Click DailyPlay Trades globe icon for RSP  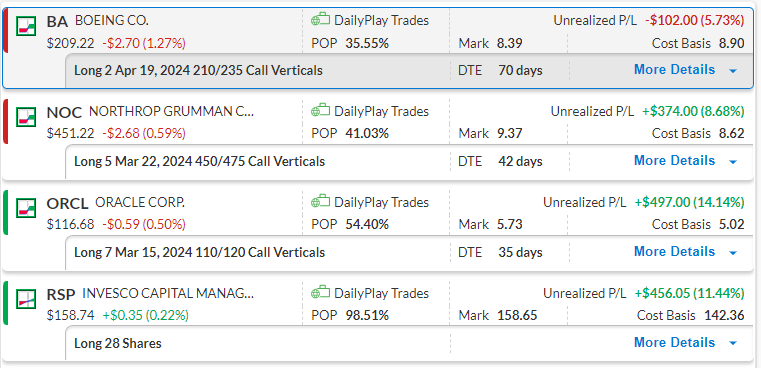320,293
